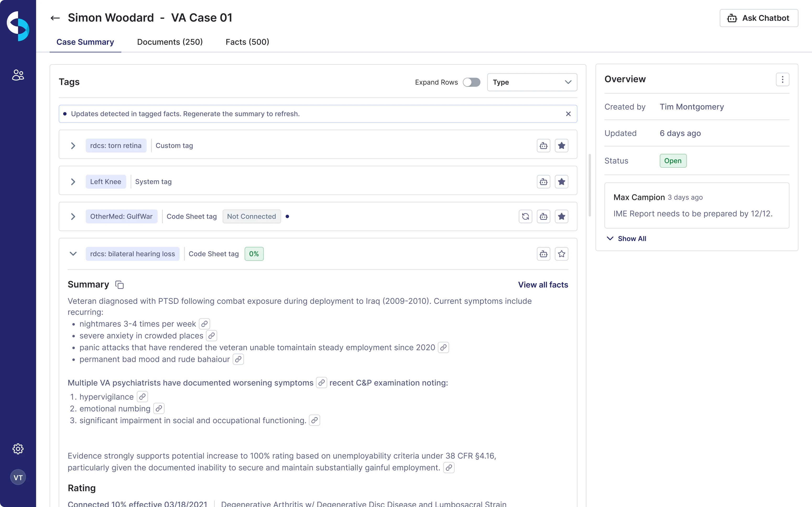This screenshot has height=507, width=812.
Task: Open the Overview options kebab menu
Action: click(x=782, y=79)
